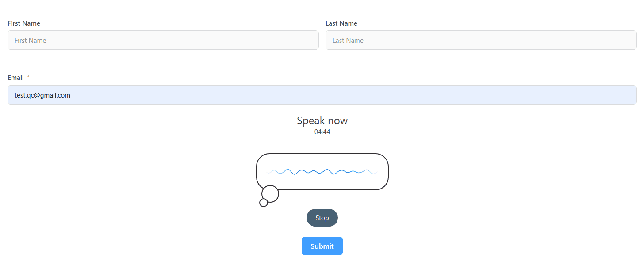Image resolution: width=644 pixels, height=272 pixels.
Task: Click the Last Name label
Action: (341, 23)
